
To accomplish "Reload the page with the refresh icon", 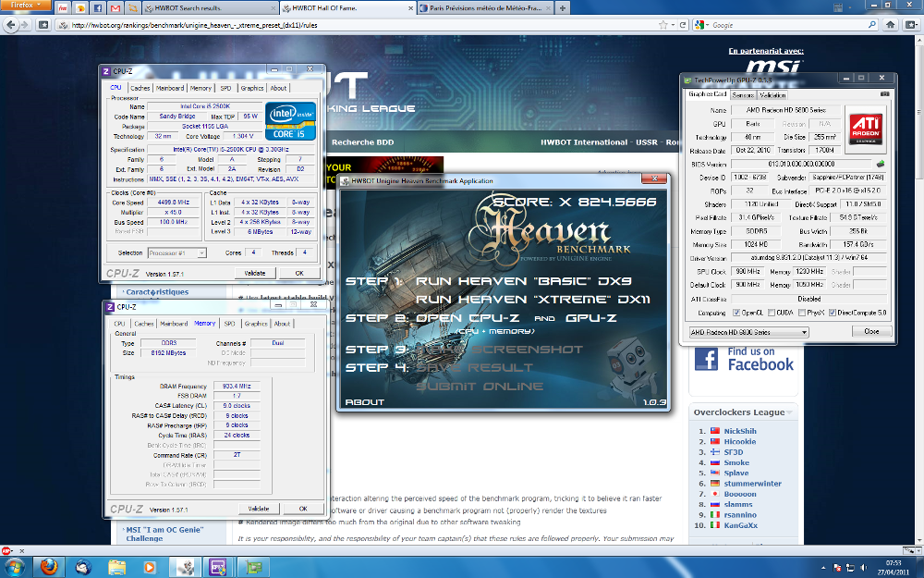I will pos(683,25).
